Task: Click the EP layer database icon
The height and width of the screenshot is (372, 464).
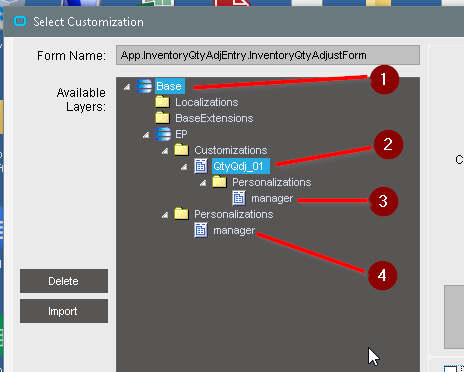Action: click(x=163, y=134)
